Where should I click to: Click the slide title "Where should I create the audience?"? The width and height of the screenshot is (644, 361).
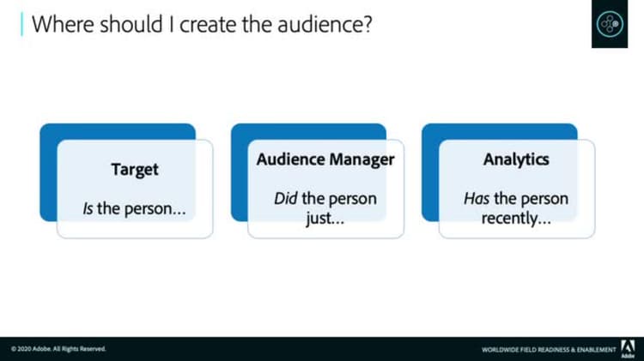(202, 24)
